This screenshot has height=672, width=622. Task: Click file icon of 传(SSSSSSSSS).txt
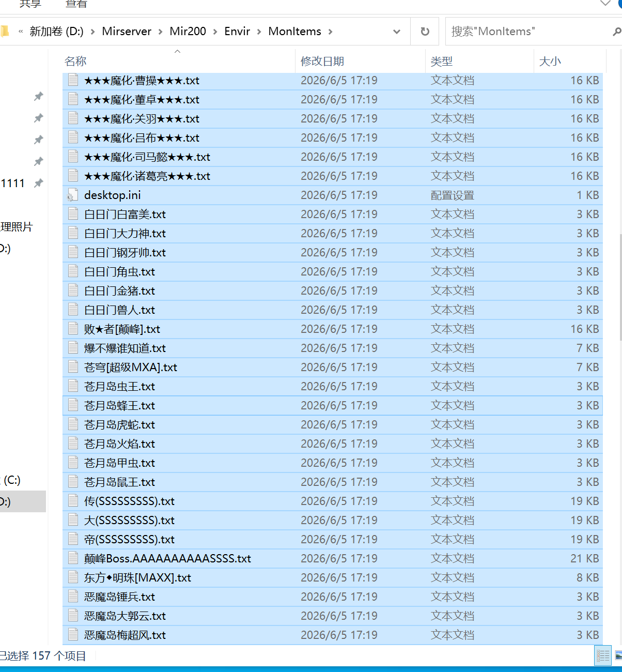[x=73, y=501]
